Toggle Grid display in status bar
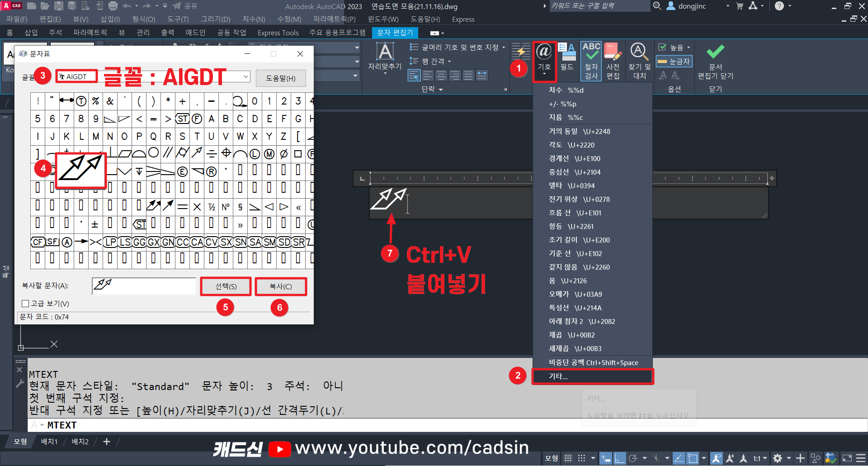The width and height of the screenshot is (868, 466). click(x=568, y=458)
